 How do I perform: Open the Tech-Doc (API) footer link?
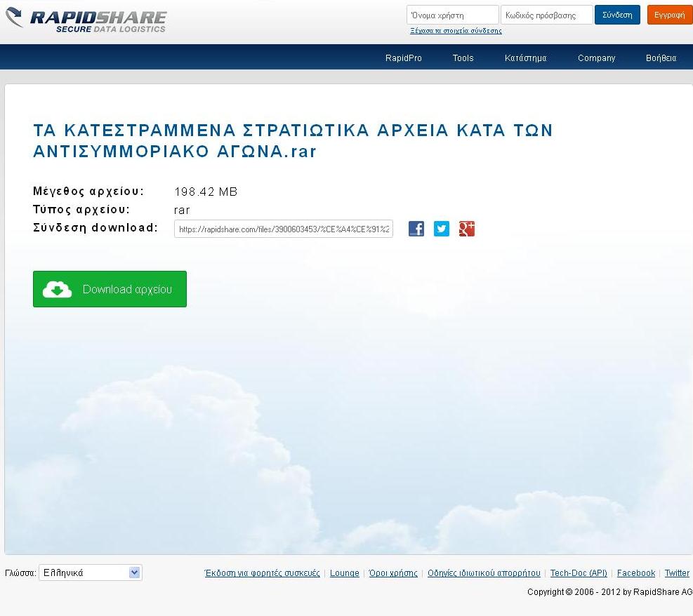[579, 573]
